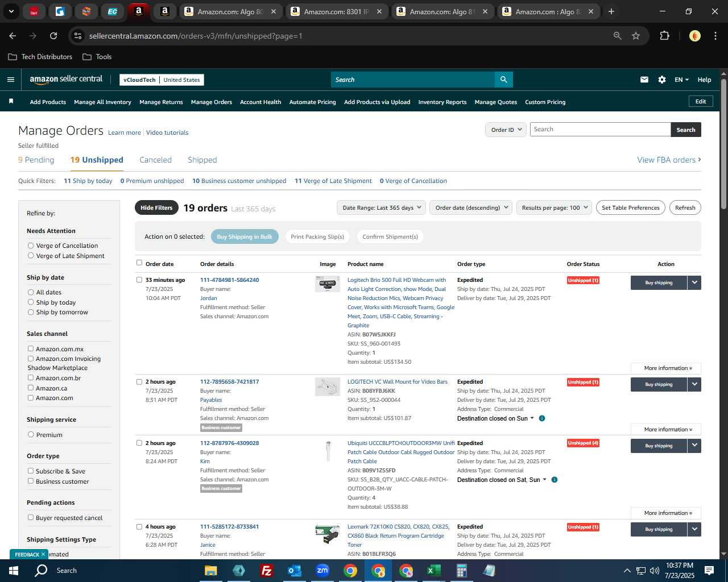Open File Explorer from the taskbar
728x582 pixels.
click(211, 571)
